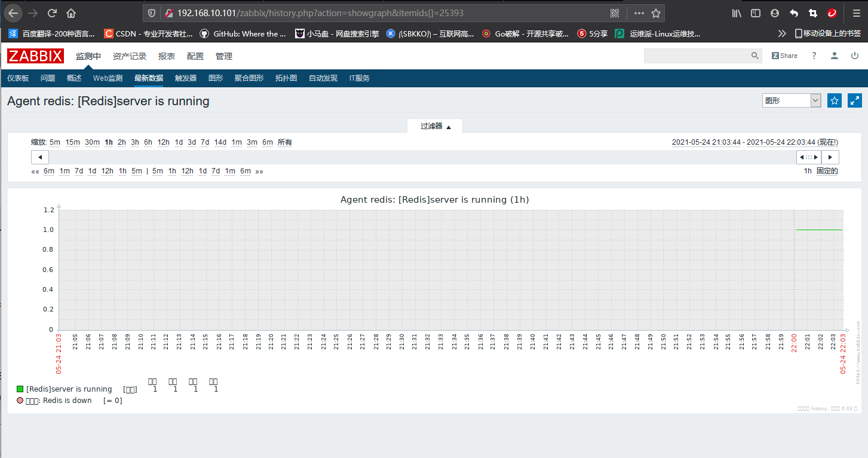Screen dimensions: 868x458
Task: Switch to the 仪表板 submenu tab
Action: [18, 78]
